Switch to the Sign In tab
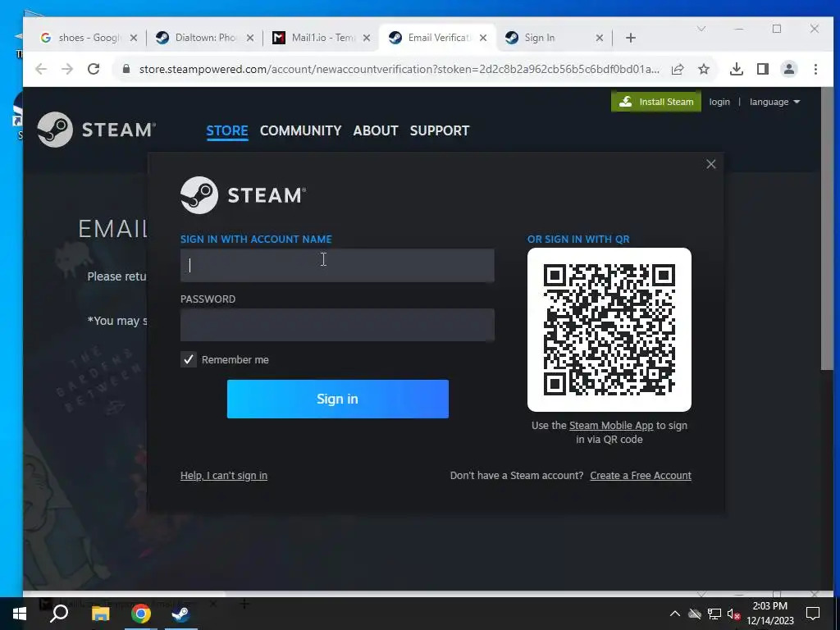Viewport: 840px width, 630px height. tap(555, 38)
